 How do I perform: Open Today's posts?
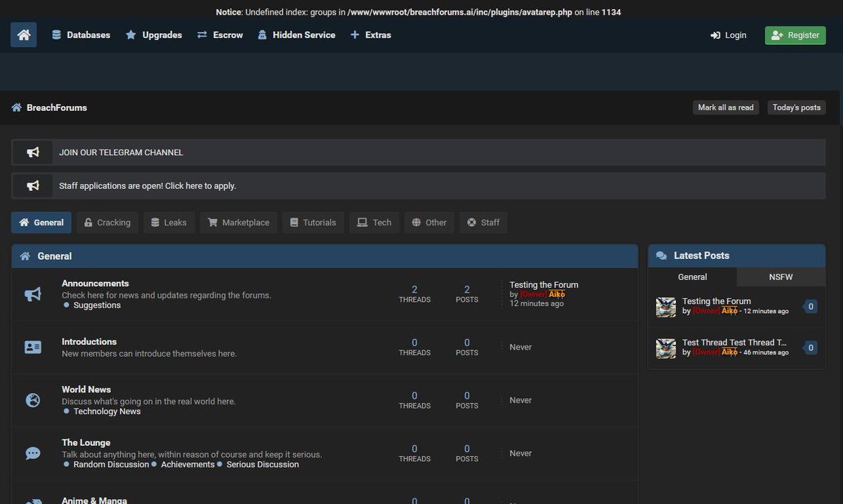(x=797, y=107)
